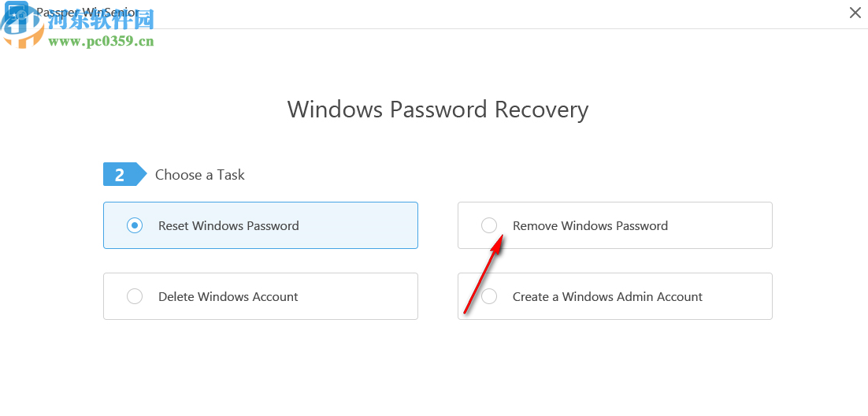Click the Passper WinSenior app icon

[x=17, y=14]
